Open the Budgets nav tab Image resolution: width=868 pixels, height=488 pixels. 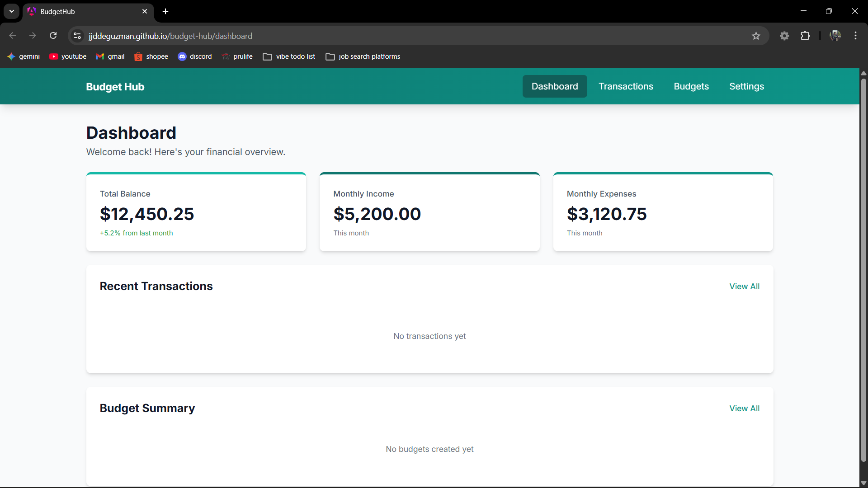[x=691, y=86]
